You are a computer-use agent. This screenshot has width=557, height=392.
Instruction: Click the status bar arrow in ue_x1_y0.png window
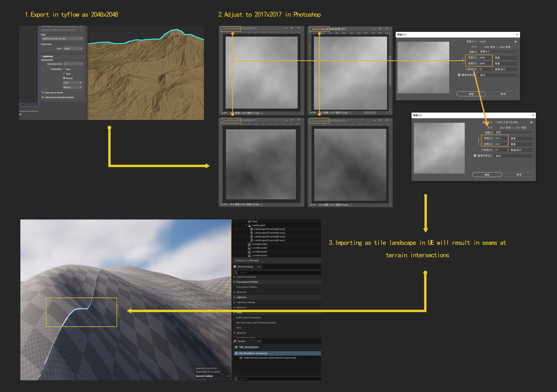[351, 205]
